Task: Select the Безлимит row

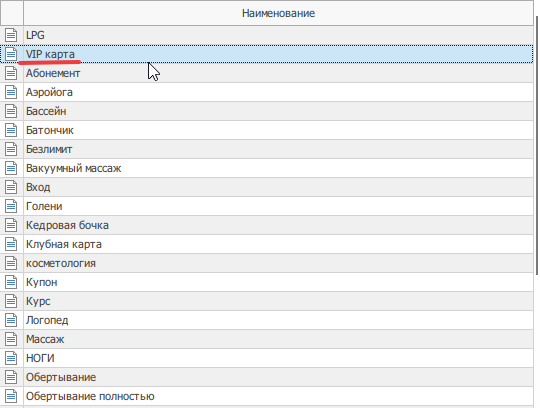Action: tap(279, 149)
